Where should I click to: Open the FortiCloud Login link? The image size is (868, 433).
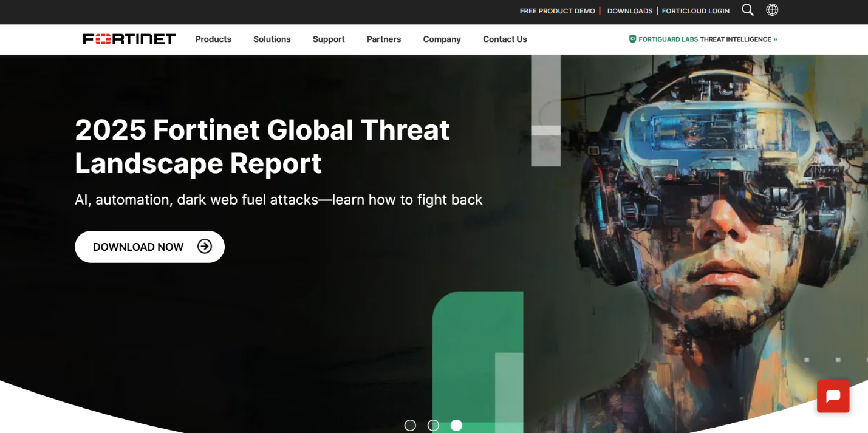(695, 11)
